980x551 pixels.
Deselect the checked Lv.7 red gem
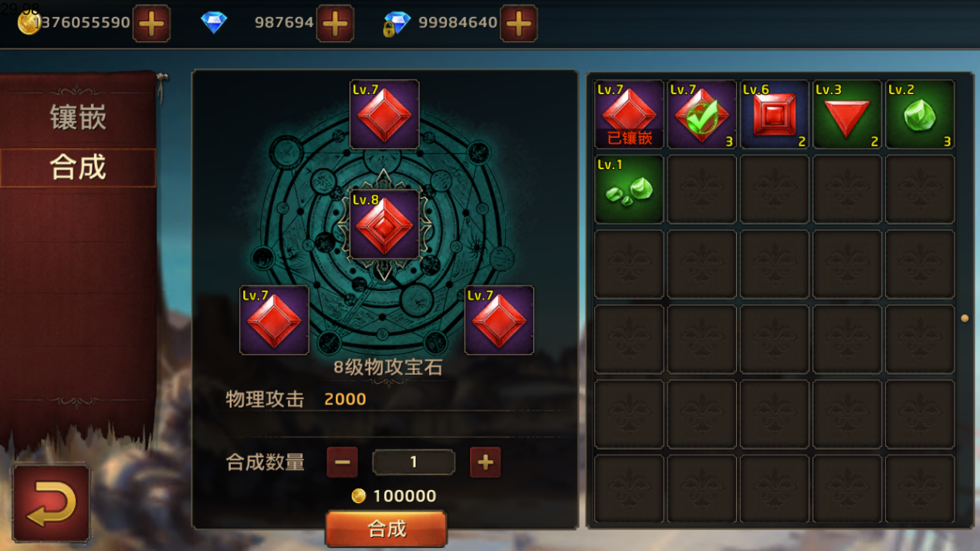tap(701, 114)
